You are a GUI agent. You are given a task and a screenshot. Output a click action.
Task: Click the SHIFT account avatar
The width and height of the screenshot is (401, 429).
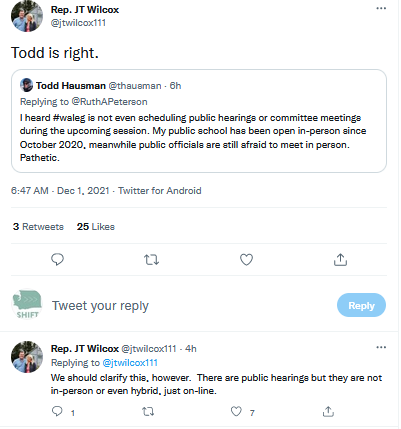(27, 305)
